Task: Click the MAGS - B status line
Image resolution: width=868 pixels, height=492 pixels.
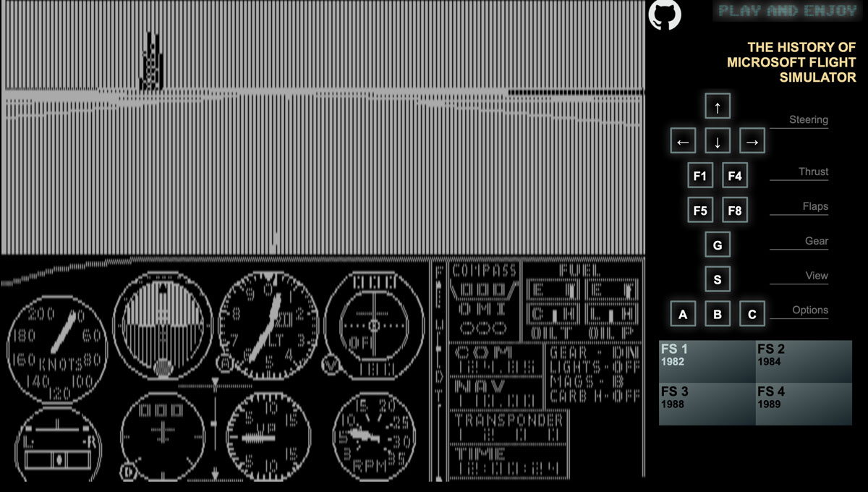Action: pos(587,381)
